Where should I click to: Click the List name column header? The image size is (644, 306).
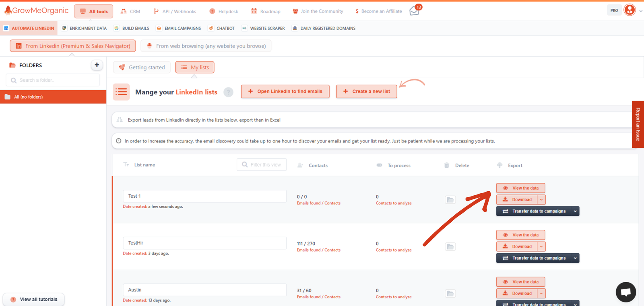144,165
